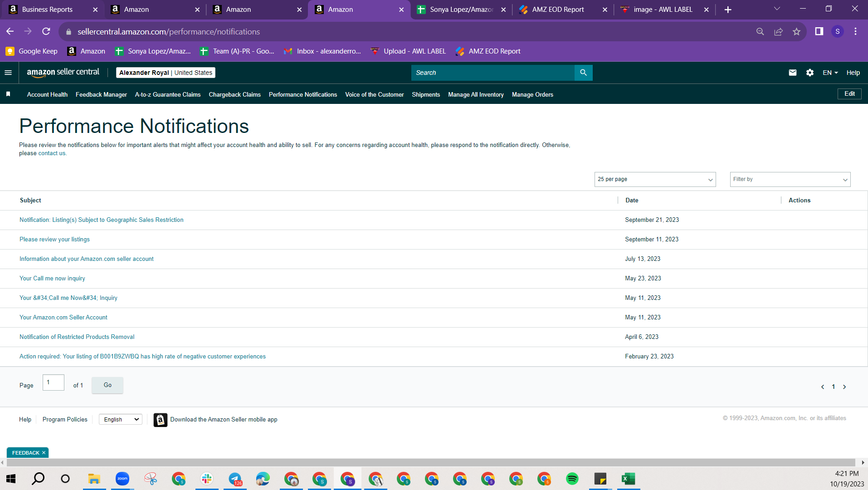Toggle the browser side panel icon

tap(819, 31)
